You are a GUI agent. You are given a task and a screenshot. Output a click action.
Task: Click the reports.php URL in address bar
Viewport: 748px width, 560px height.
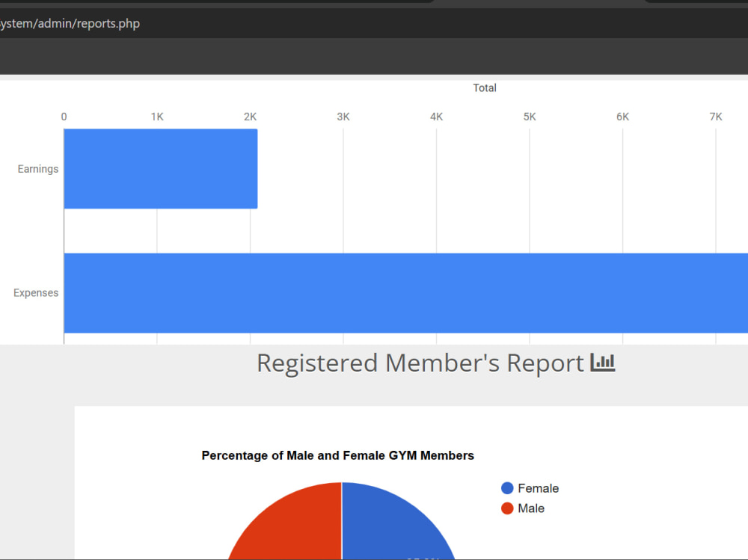point(70,23)
